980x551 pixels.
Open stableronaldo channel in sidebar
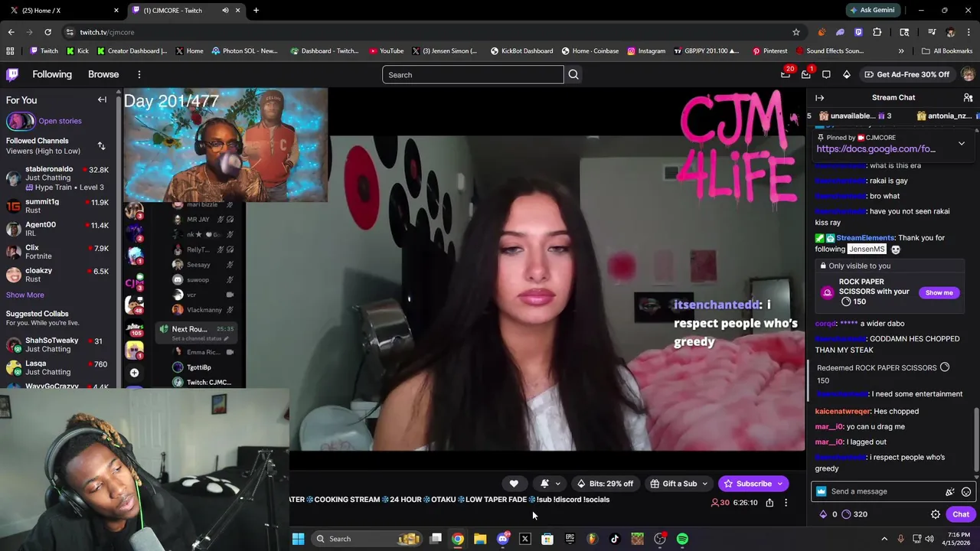tap(58, 178)
